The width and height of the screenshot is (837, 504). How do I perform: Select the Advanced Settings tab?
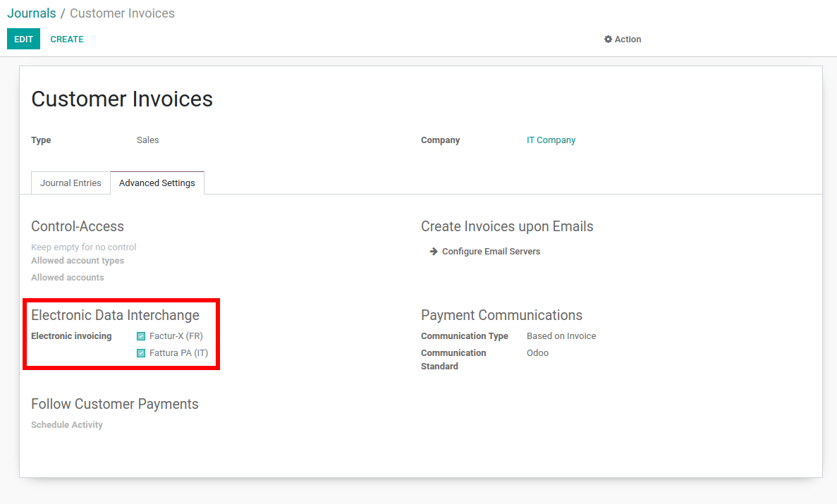(157, 183)
